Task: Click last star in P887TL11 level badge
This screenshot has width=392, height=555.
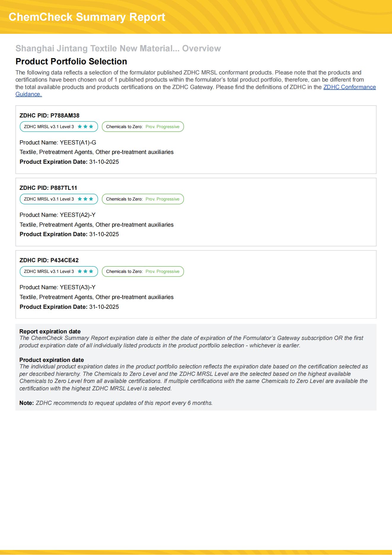Action: pos(91,199)
